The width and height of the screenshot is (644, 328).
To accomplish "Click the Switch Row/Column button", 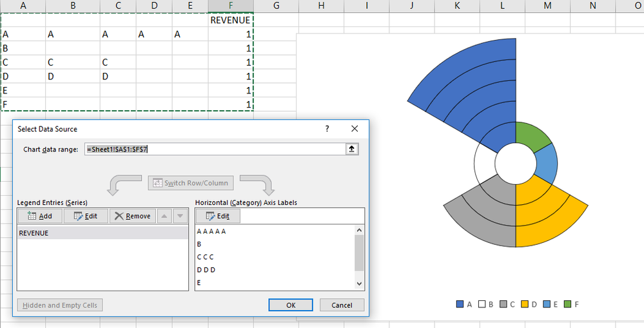I will tap(191, 183).
